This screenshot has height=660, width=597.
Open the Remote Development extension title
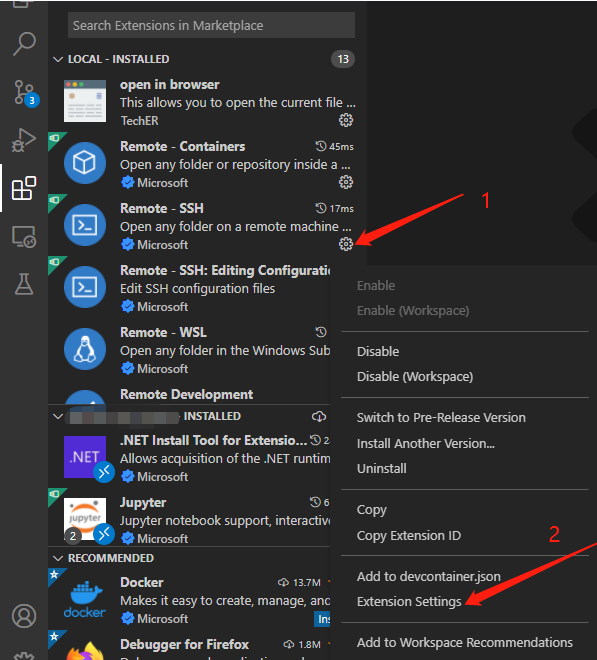[x=187, y=394]
